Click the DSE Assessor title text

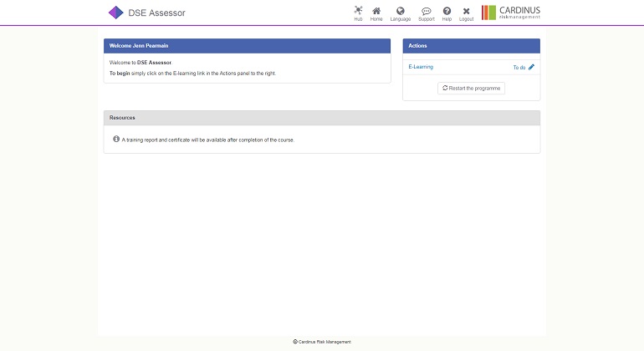157,13
